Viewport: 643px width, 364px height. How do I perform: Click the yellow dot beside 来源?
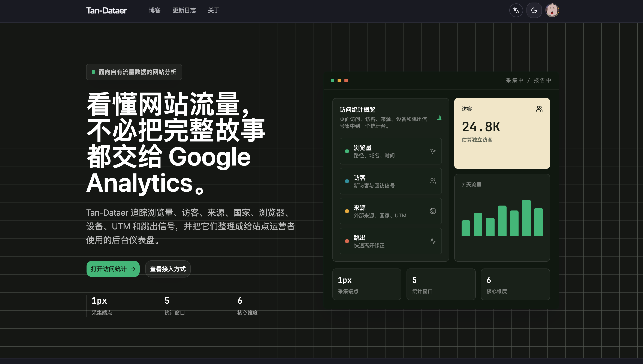tap(347, 211)
